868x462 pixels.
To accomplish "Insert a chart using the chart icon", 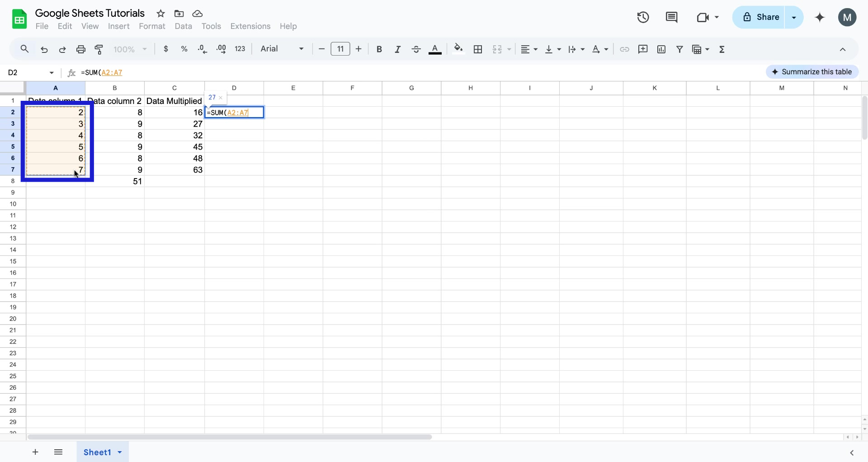I will point(661,49).
